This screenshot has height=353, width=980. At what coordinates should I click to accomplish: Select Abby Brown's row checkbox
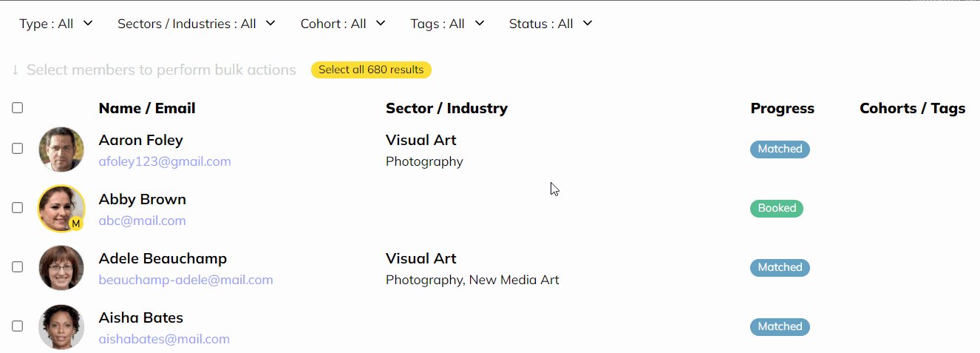18,208
